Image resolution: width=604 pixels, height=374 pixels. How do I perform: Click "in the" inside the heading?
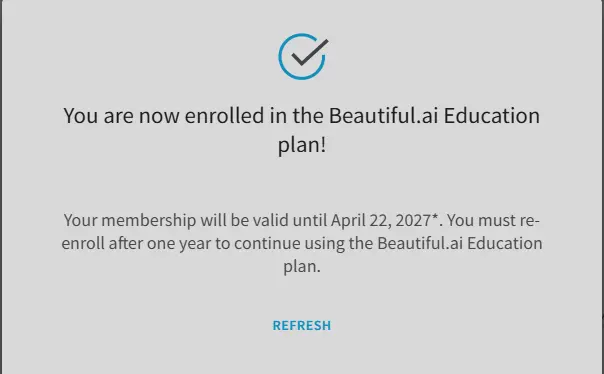tap(296, 116)
